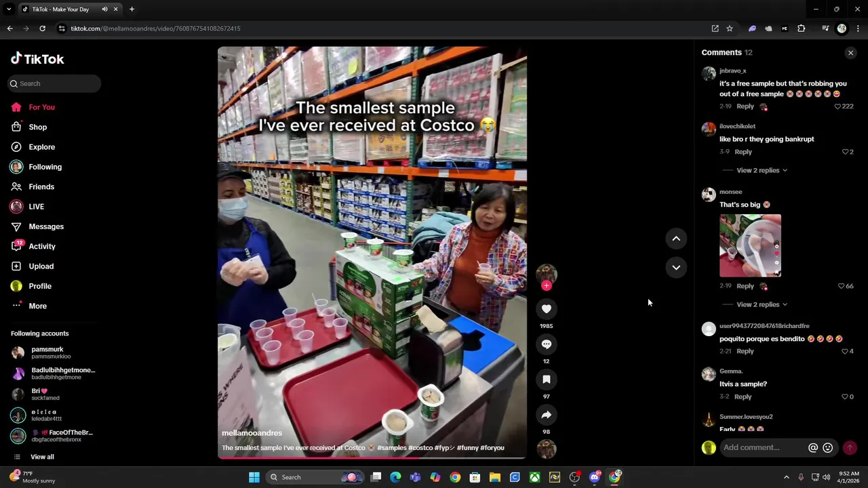Post comment with the red send arrow
This screenshot has height=488, width=868.
(850, 447)
